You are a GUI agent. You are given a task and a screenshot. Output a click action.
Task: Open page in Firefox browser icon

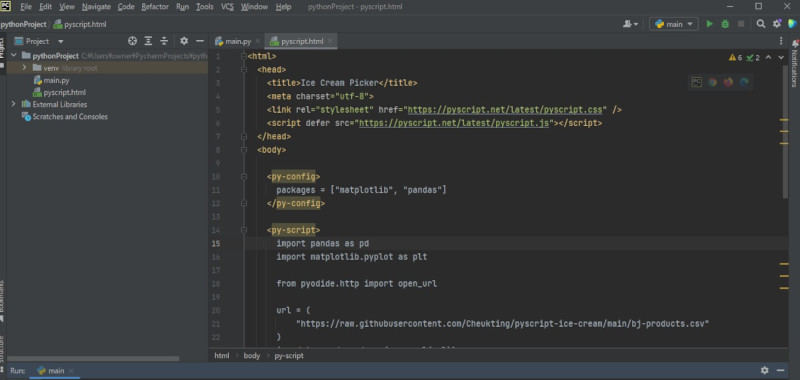[728, 82]
